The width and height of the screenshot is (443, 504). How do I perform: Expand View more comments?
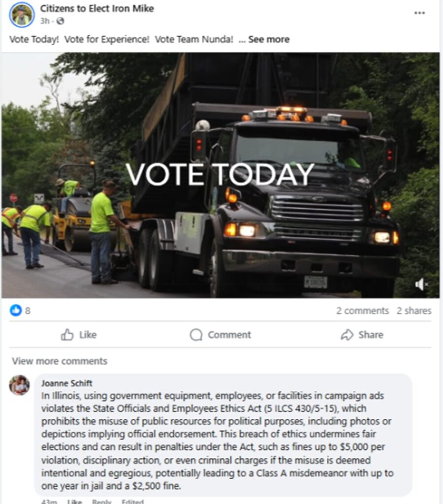[x=60, y=361]
